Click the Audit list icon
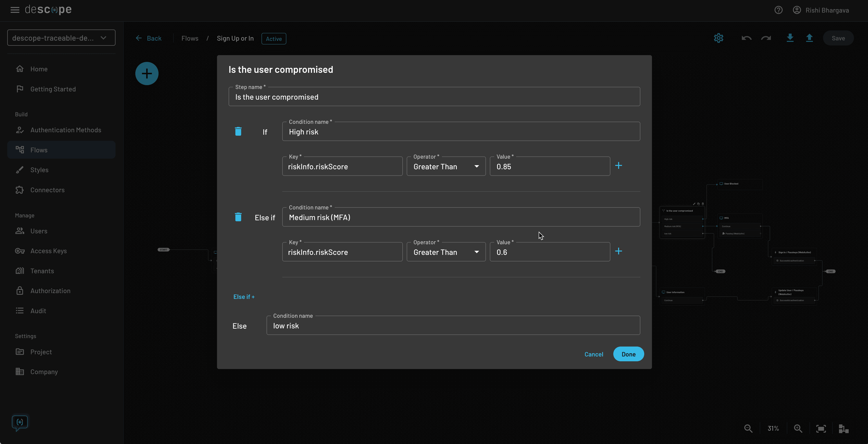The height and width of the screenshot is (444, 868). click(20, 311)
